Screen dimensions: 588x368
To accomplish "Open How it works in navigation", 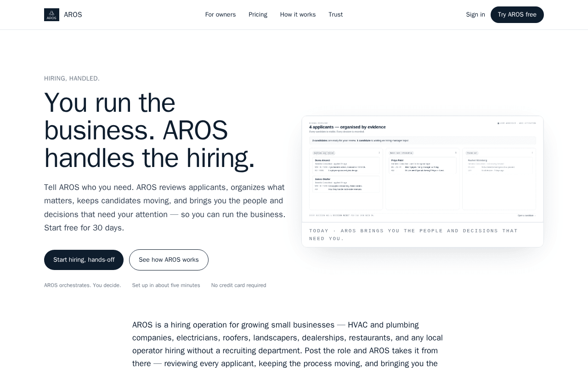I will coord(298,15).
